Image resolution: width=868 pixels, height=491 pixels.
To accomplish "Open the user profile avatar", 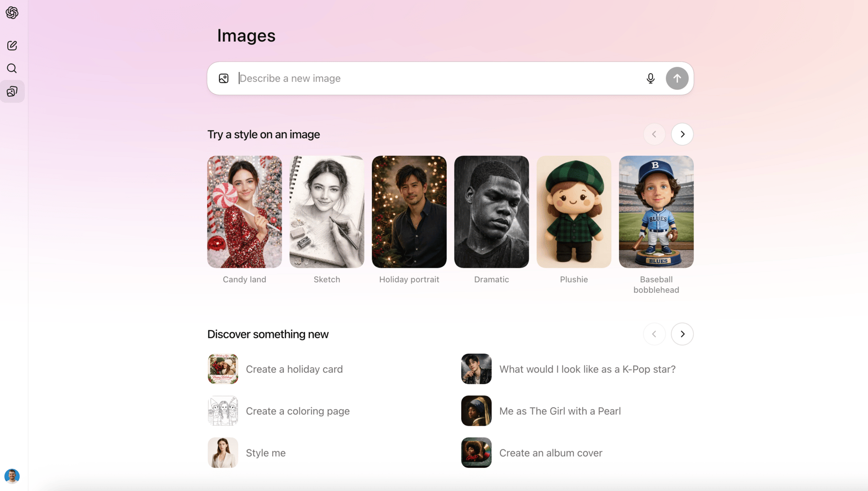I will 12,476.
